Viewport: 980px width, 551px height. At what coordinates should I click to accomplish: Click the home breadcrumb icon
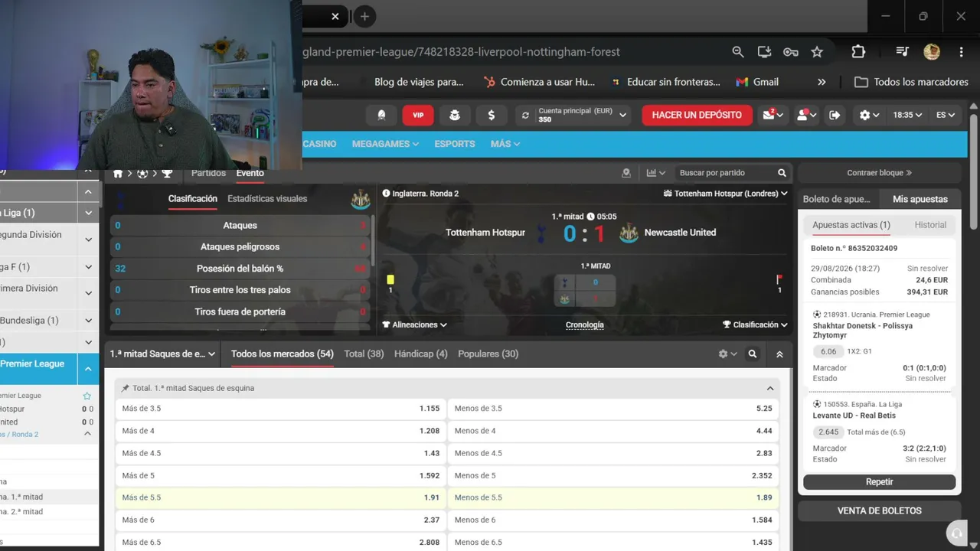tap(118, 174)
